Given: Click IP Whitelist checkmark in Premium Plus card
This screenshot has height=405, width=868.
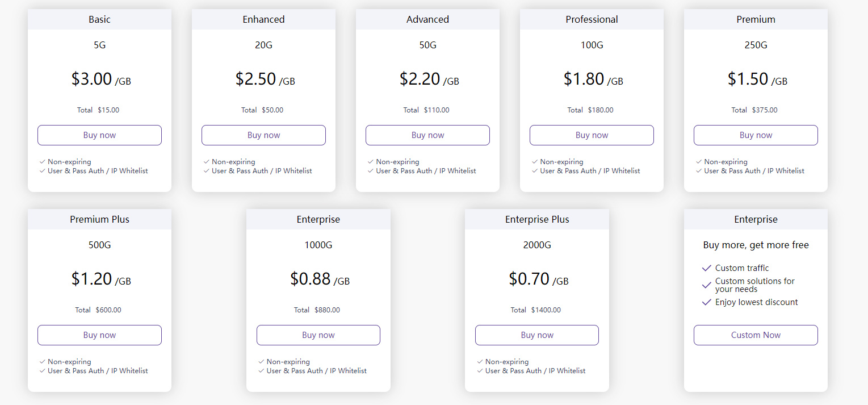Looking at the screenshot, I should point(43,371).
